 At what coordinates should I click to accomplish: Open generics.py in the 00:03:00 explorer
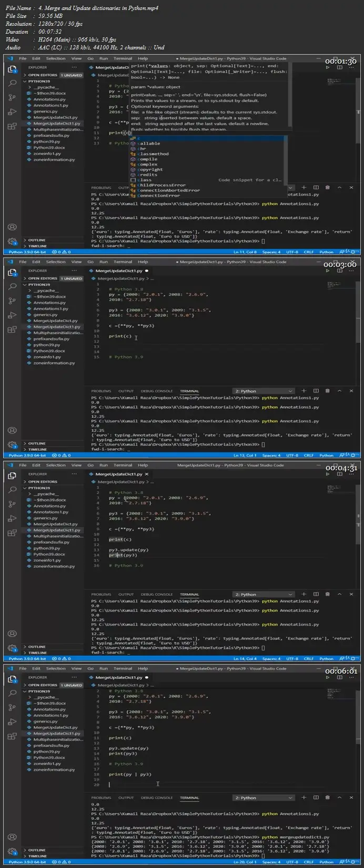[46, 315]
